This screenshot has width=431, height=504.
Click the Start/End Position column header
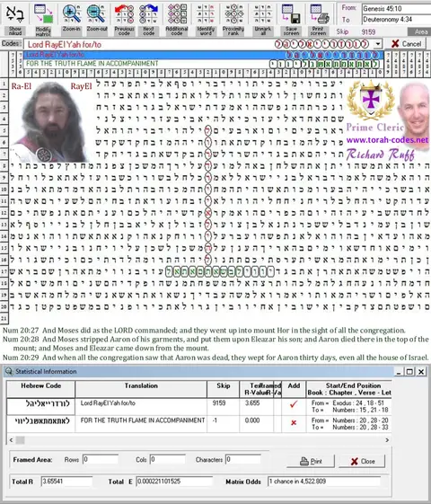pos(349,389)
